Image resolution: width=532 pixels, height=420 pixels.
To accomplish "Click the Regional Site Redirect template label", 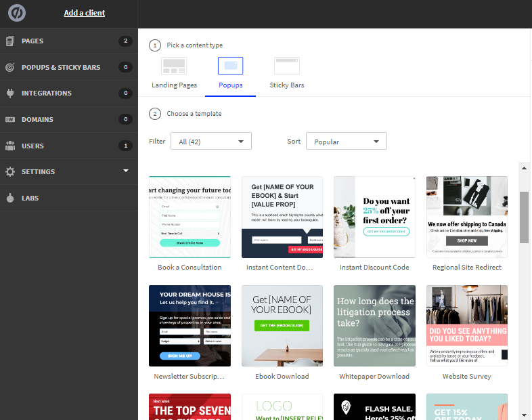I will coord(467,268).
